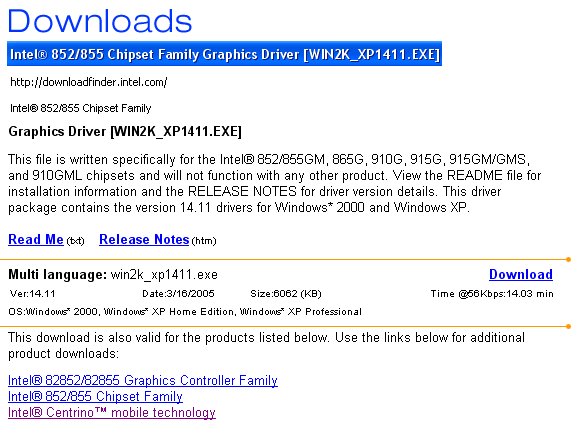This screenshot has width=582, height=434.
Task: Click the highlighted Intel 852/855 Chipset title bar
Action: (225, 54)
